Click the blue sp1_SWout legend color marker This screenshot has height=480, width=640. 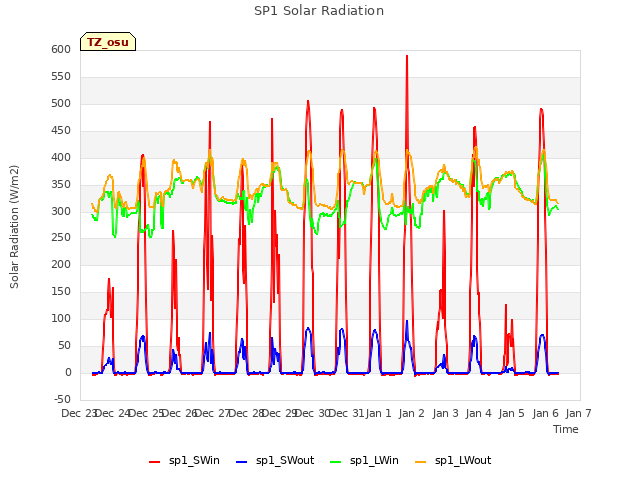pos(242,462)
